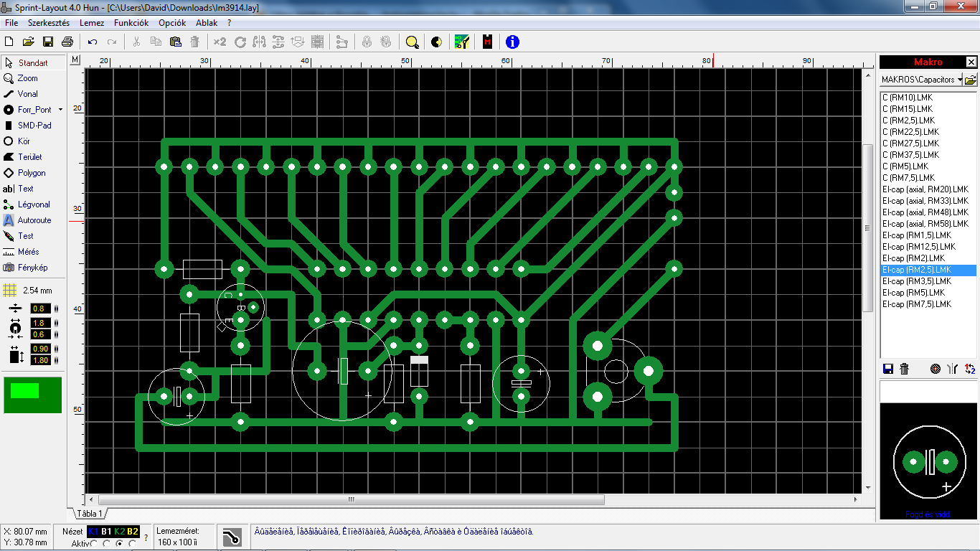
Task: Open the Opciók menu
Action: 172,23
